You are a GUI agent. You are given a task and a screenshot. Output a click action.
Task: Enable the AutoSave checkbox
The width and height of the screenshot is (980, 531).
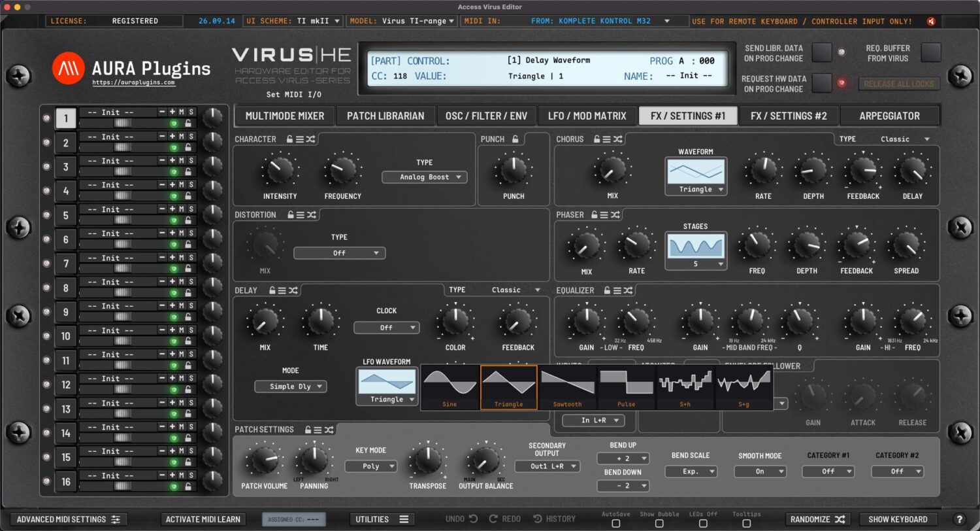[615, 523]
